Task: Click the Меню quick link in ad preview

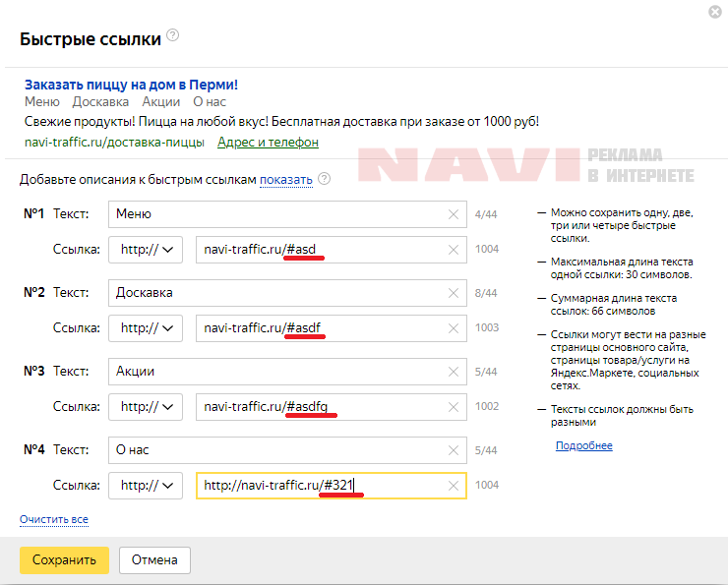Action: pos(42,101)
